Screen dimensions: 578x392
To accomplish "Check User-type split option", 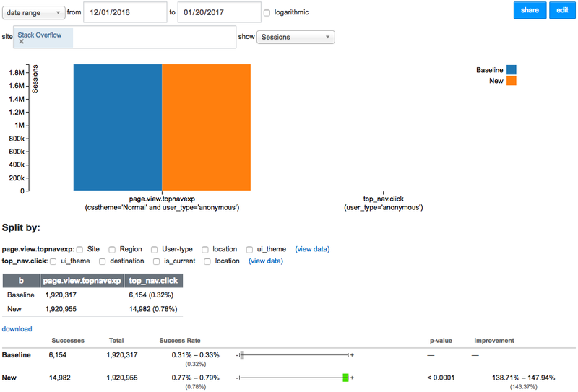I will coord(155,250).
